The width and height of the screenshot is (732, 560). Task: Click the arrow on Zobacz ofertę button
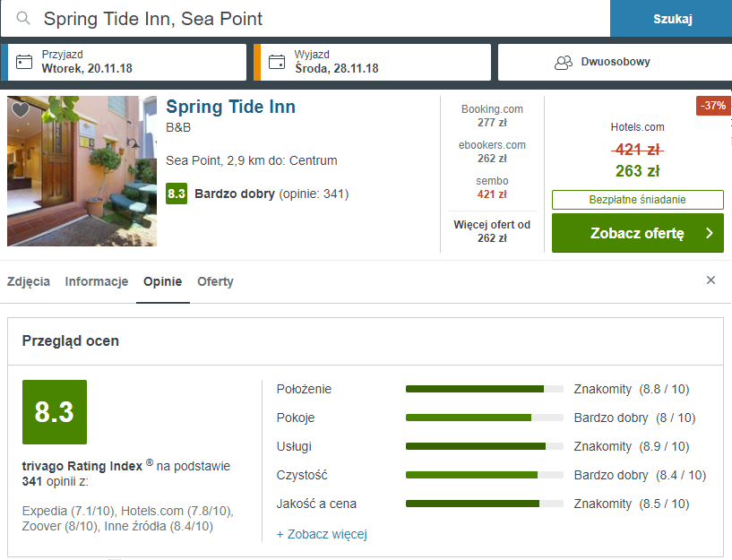coord(710,233)
